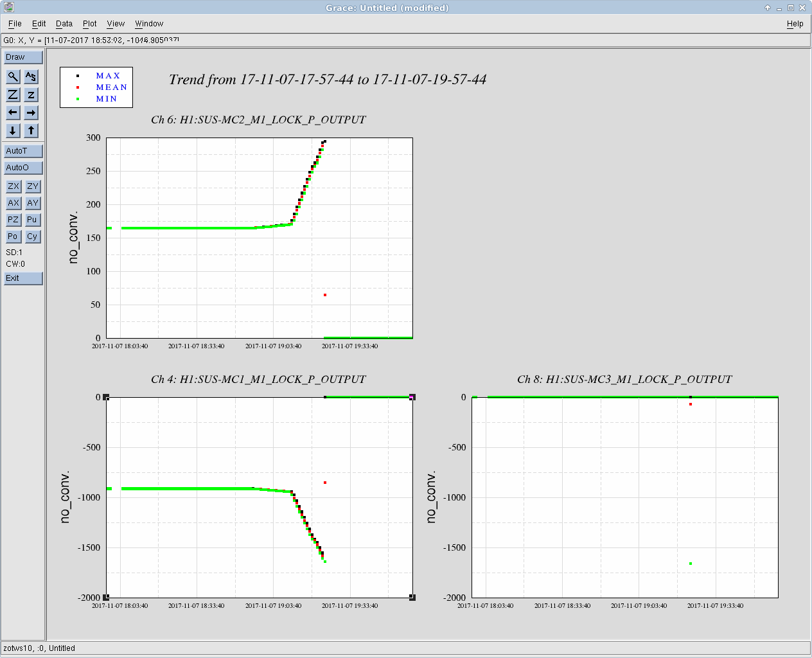This screenshot has height=658, width=812.
Task: Click the green MIN legend marker
Action: point(78,99)
